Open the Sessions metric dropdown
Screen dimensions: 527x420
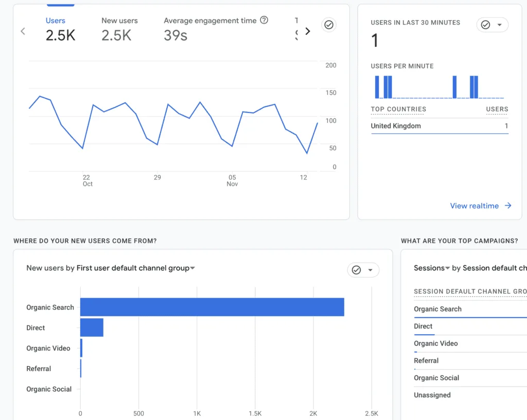coord(432,268)
